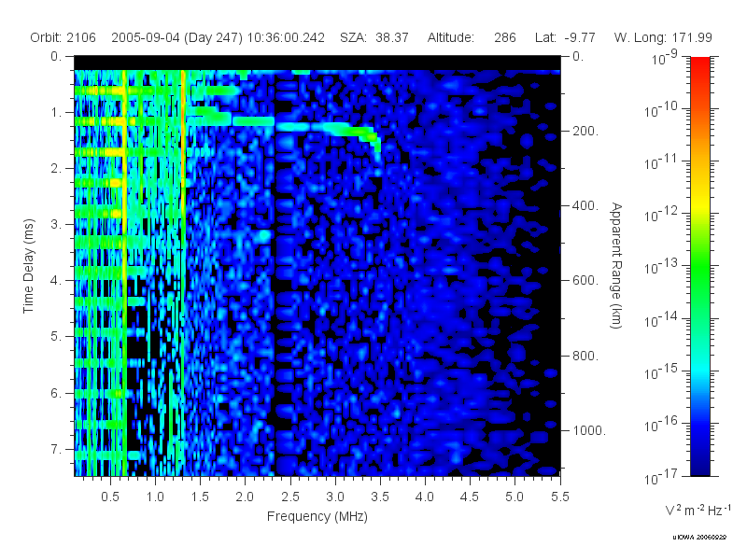Click the W. Long: 171.99 value

663,37
